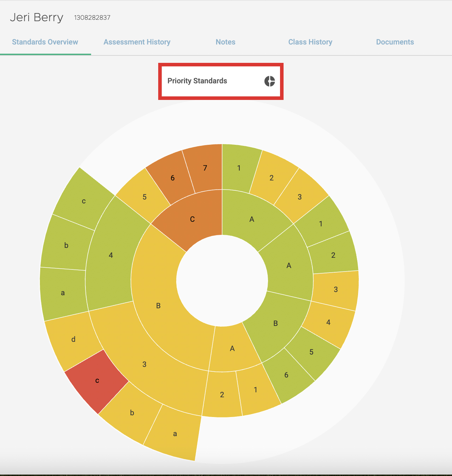Switch to the Documents tab

click(395, 42)
